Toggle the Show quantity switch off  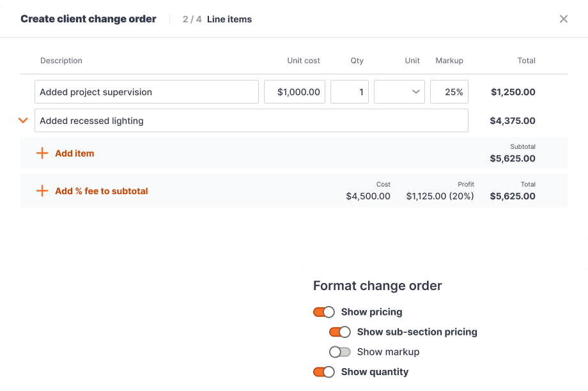tap(324, 372)
